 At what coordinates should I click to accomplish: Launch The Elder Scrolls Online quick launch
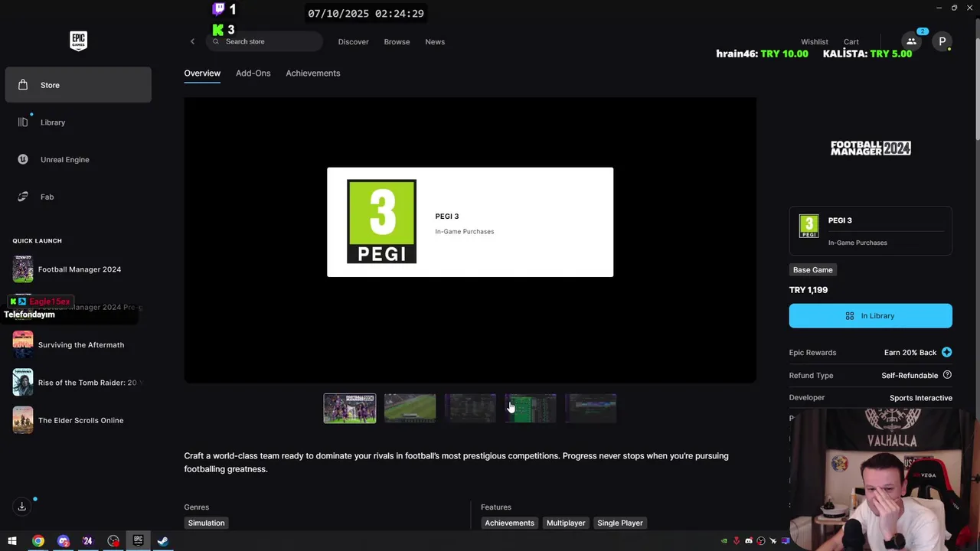click(x=77, y=420)
